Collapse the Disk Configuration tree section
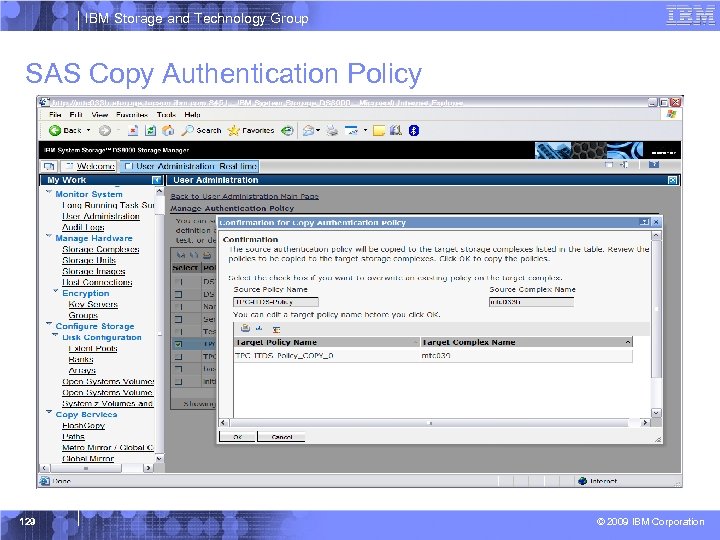Screen dimensions: 720x540 point(56,335)
